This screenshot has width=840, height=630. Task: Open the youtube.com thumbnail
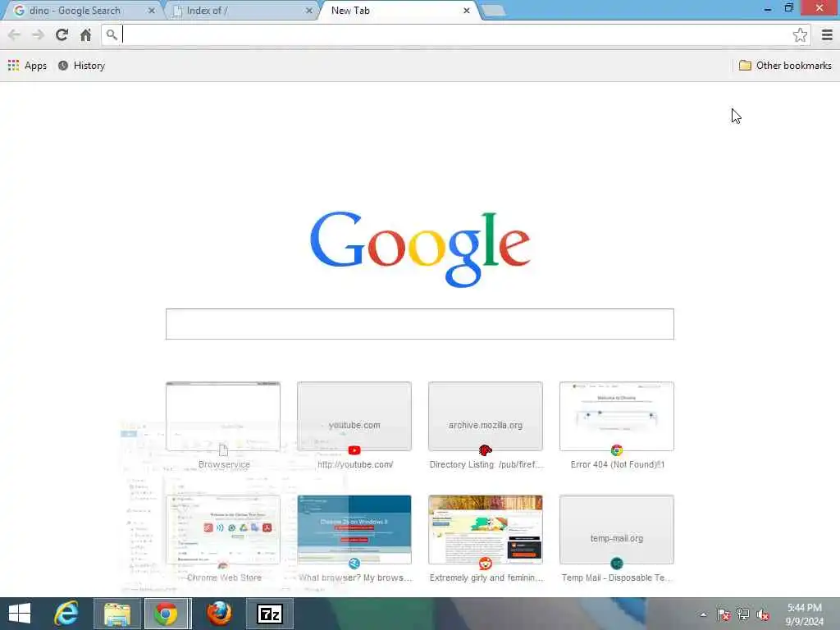coord(354,416)
